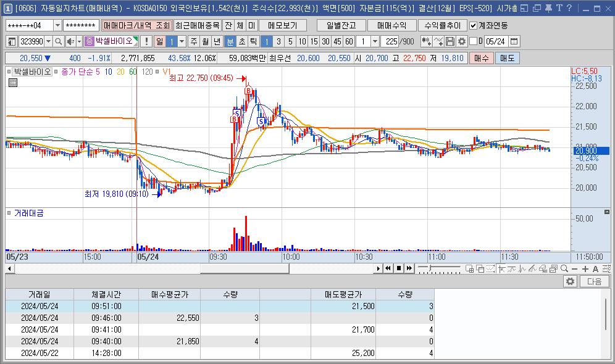Image resolution: width=615 pixels, height=364 pixels.
Task: Select the 일 daily period toggle
Action: pos(160,41)
